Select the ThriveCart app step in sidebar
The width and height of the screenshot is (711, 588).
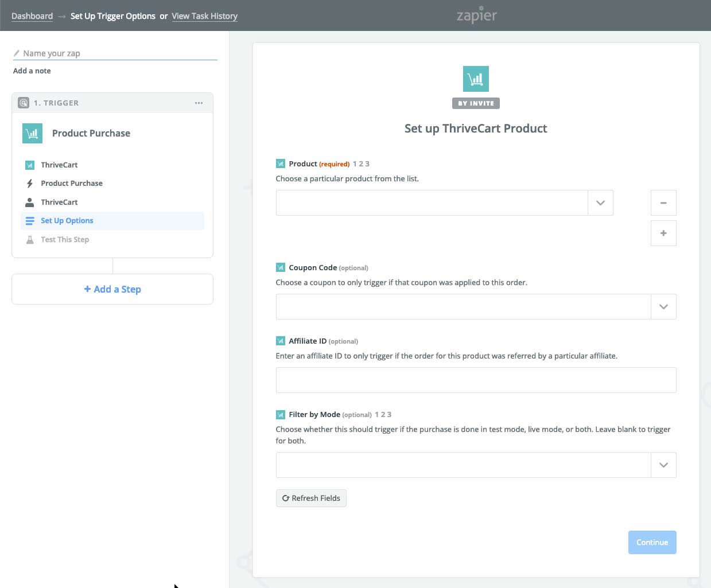(x=112, y=165)
